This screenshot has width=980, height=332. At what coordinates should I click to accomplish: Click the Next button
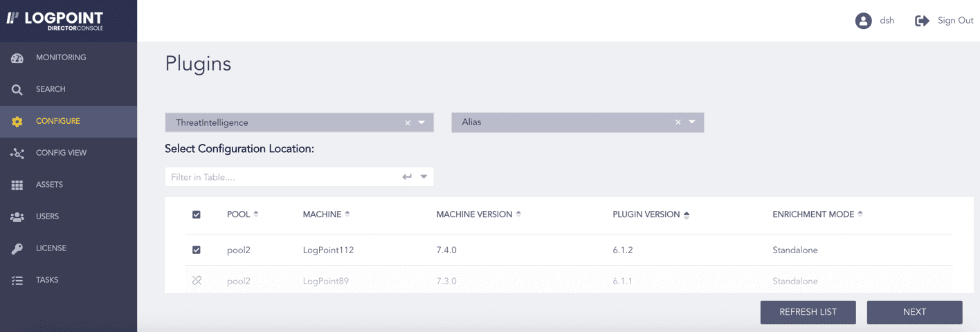914,312
